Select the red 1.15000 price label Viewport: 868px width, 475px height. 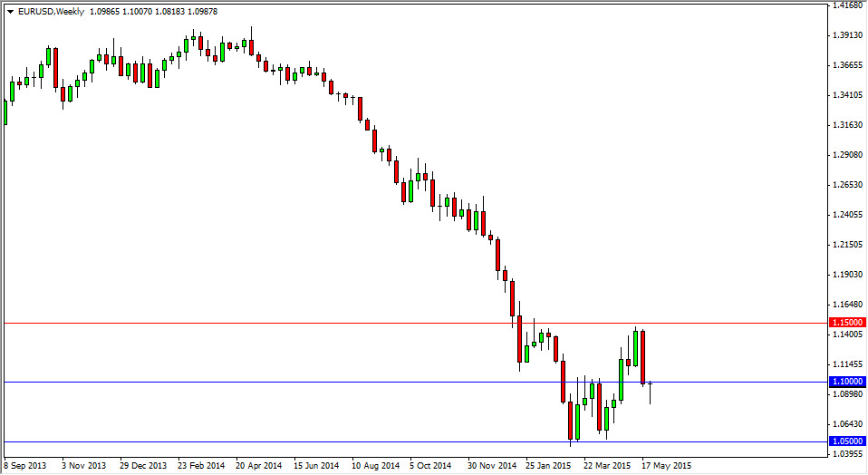point(847,322)
